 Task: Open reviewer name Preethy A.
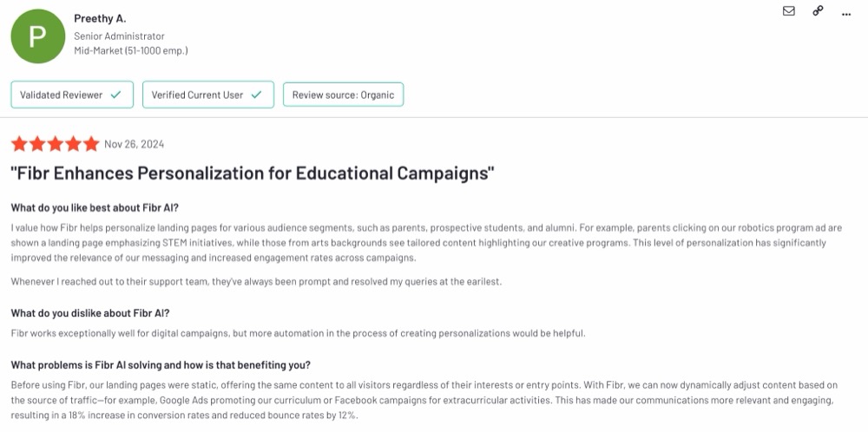click(x=100, y=18)
